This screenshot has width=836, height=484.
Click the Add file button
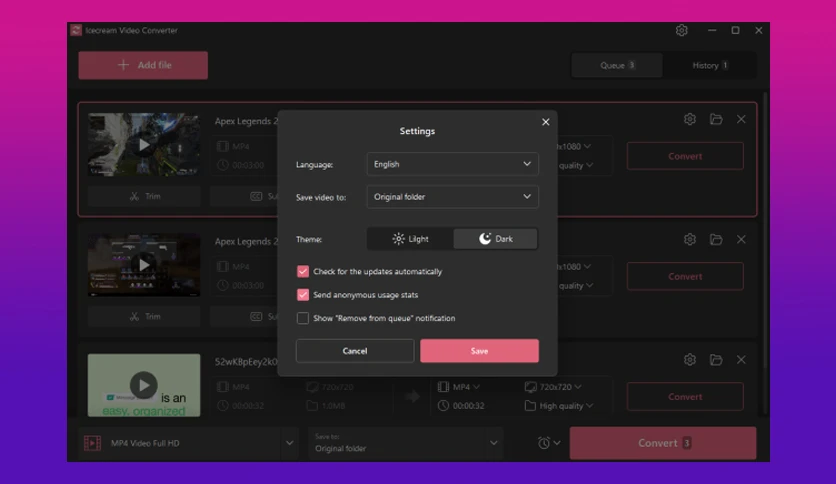143,65
